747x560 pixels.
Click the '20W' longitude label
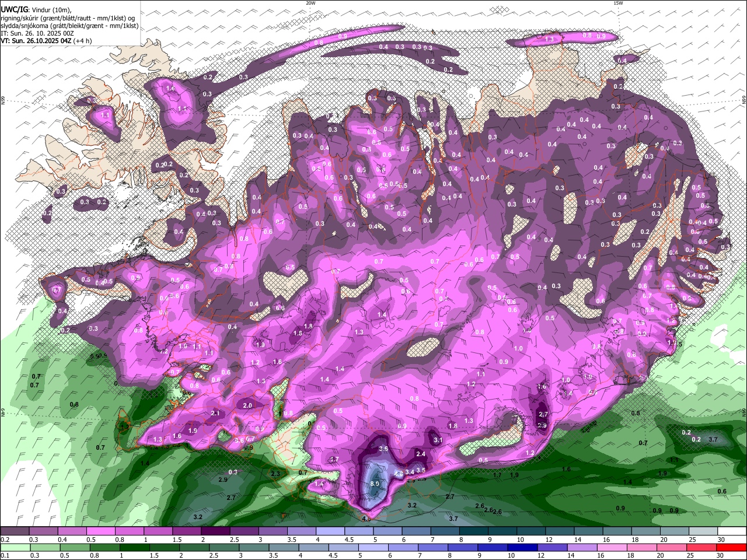pos(310,3)
